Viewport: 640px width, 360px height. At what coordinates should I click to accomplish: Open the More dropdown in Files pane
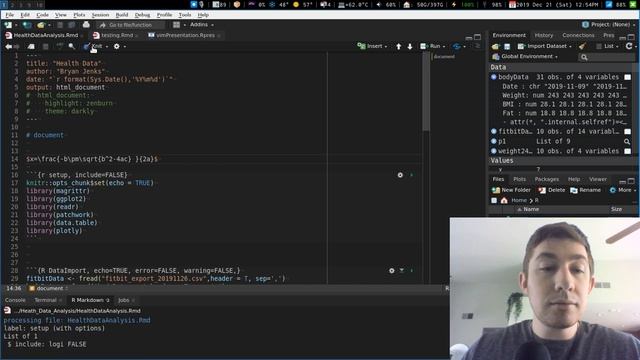[x=622, y=190]
